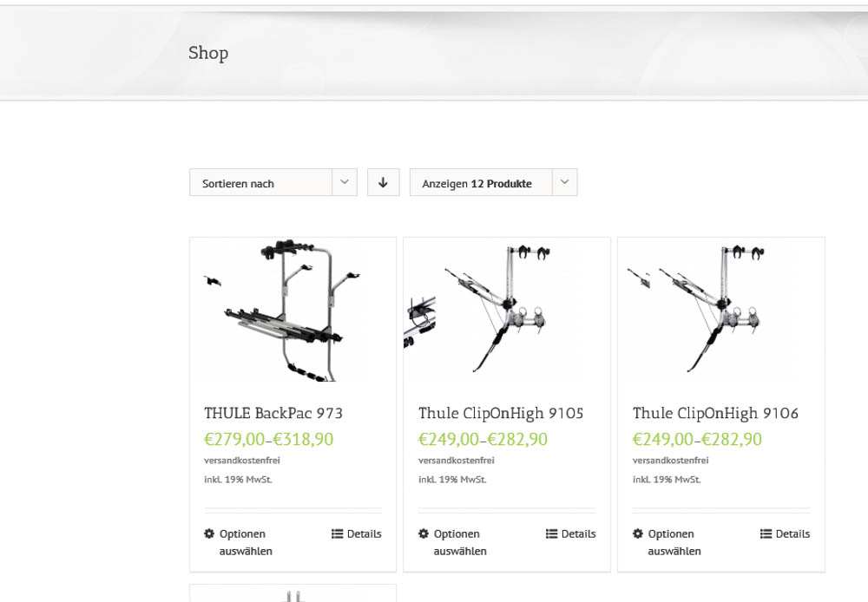This screenshot has height=602, width=868.
Task: Toggle sort direction with the down-arrow button
Action: point(383,182)
